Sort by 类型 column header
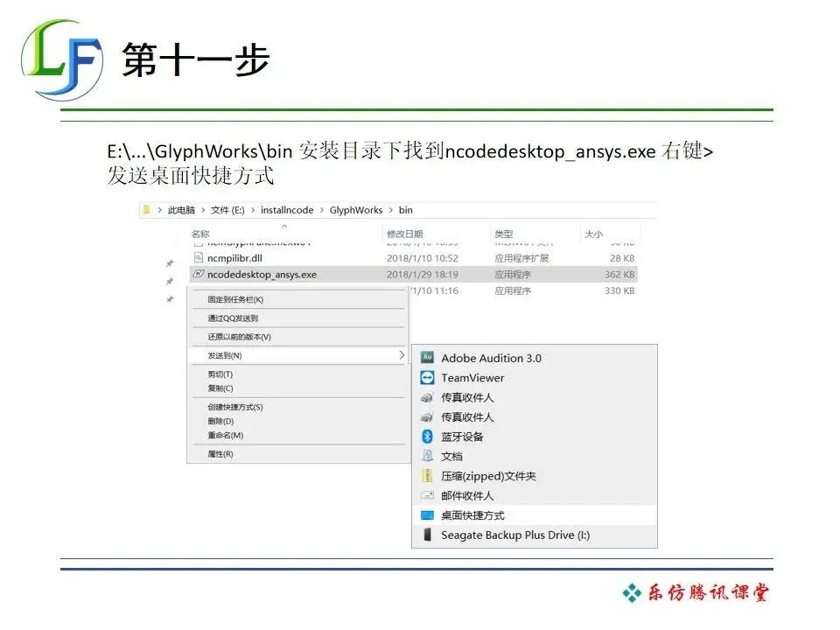 coord(504,234)
